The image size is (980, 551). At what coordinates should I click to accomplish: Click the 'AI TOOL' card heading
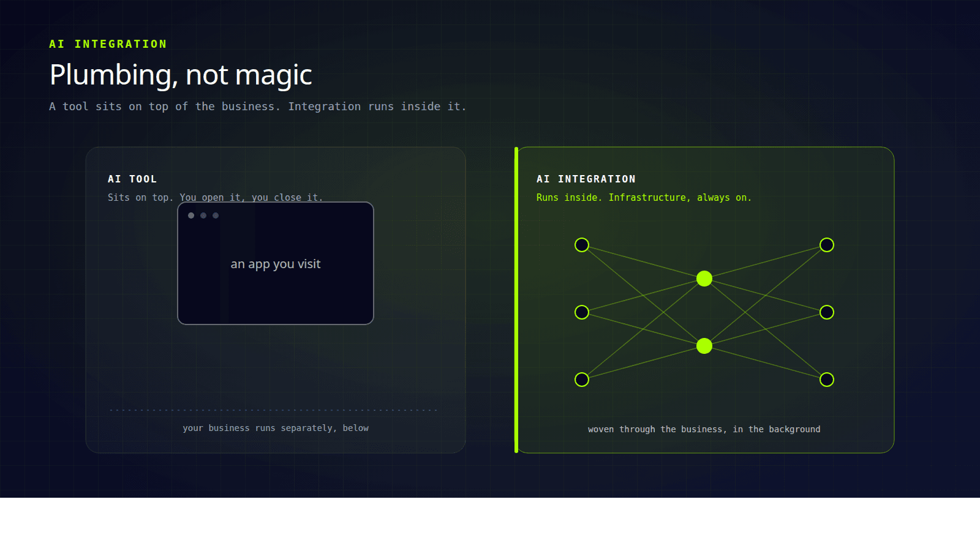(132, 179)
